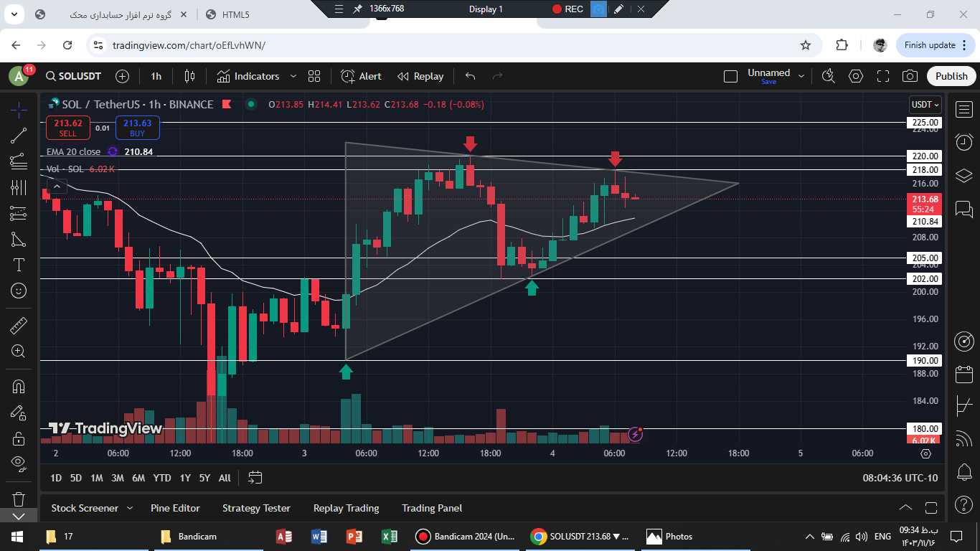Open the patterns tool group
Screen dimensions: 980x551
pyautogui.click(x=19, y=187)
